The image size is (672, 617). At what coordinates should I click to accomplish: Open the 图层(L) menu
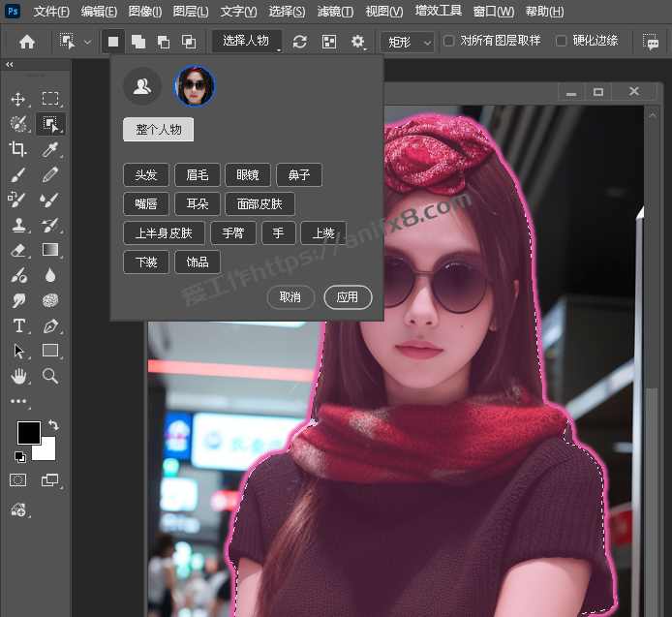pos(191,12)
